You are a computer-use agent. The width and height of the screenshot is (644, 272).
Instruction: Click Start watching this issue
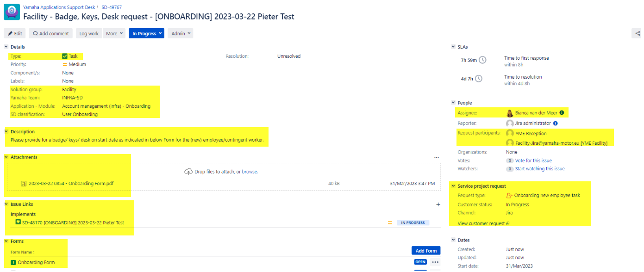(x=540, y=169)
